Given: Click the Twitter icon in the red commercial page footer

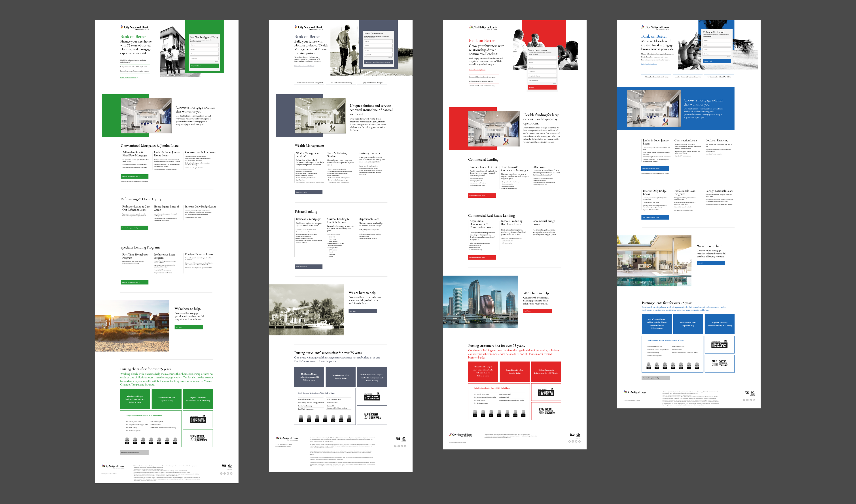Looking at the screenshot, I should pos(576,442).
